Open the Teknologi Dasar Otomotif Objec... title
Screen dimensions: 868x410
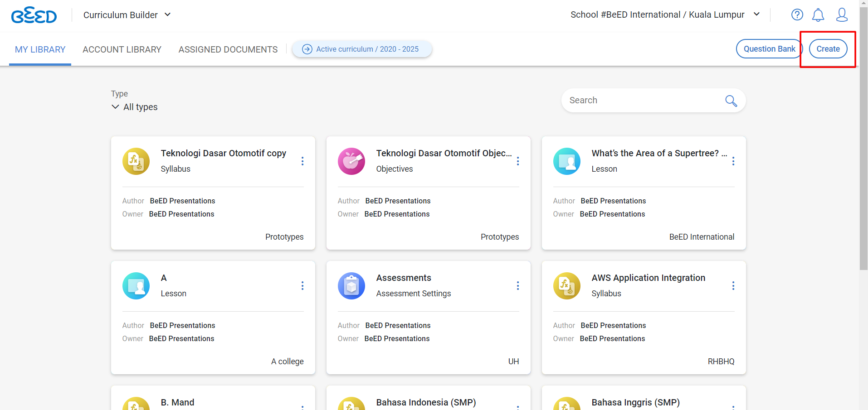click(x=444, y=153)
